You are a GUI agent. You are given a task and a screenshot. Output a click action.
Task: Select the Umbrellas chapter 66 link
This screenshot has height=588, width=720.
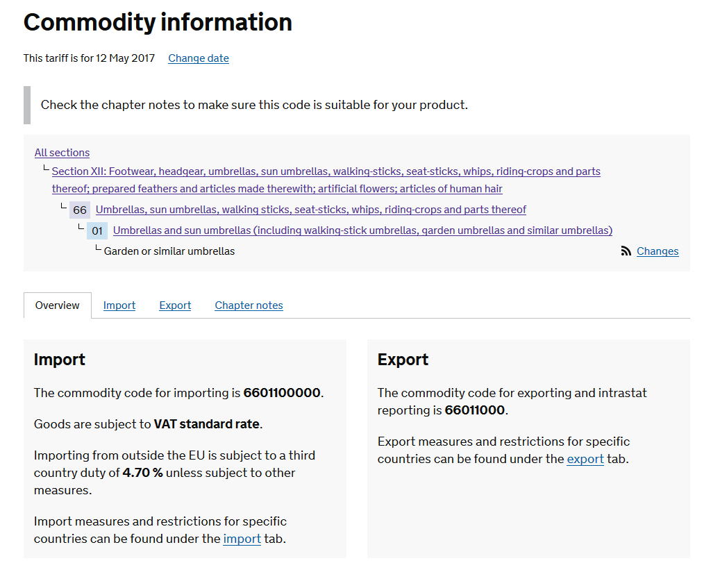click(310, 210)
